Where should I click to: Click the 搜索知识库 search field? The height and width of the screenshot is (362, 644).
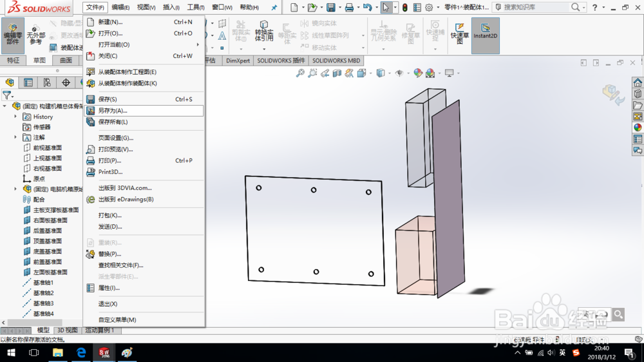pos(536,7)
